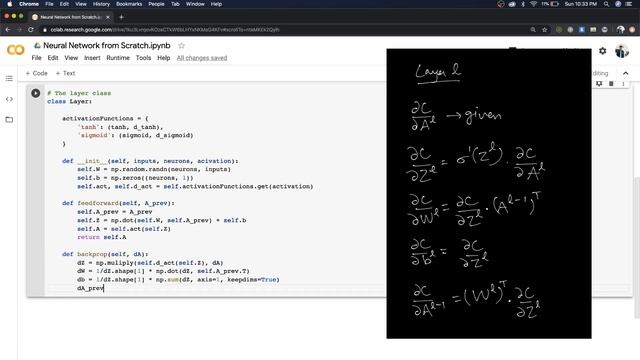This screenshot has height=360, width=640.
Task: Open the Colab Insert menu
Action: 92,58
